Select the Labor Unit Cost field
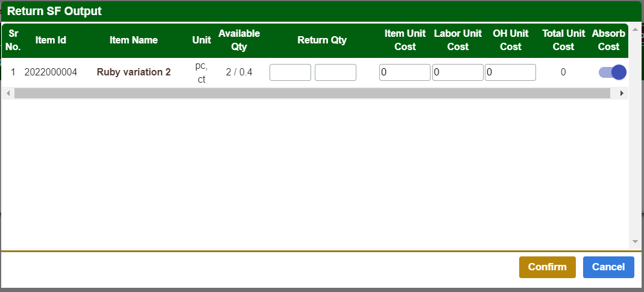The width and height of the screenshot is (644, 292). (x=458, y=72)
